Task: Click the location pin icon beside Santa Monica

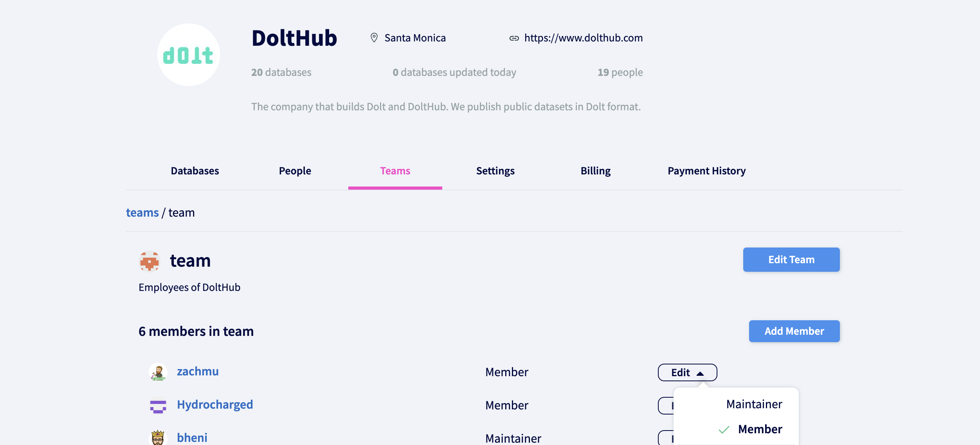Action: pos(374,38)
